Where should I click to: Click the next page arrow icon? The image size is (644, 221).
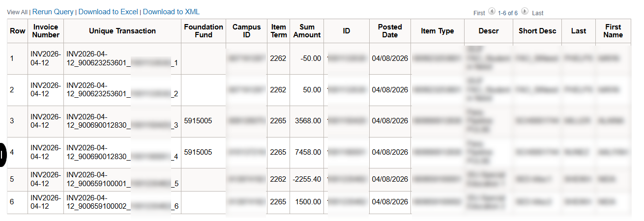tap(525, 12)
